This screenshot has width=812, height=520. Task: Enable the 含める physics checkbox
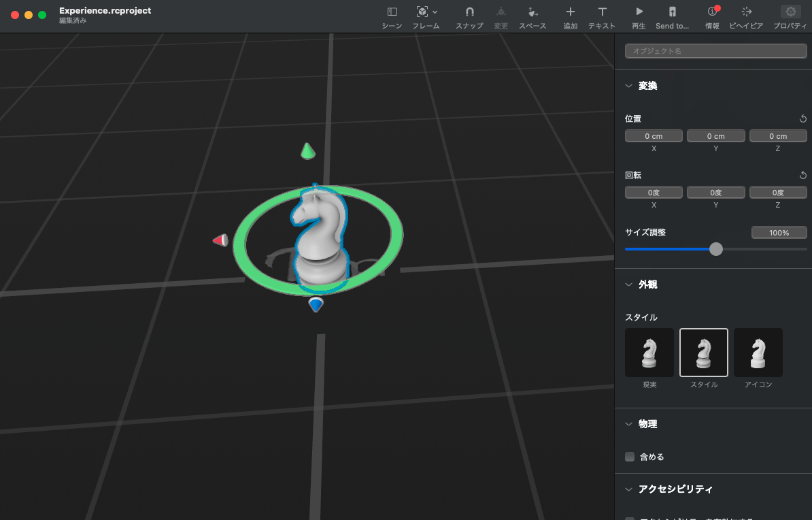coord(630,457)
